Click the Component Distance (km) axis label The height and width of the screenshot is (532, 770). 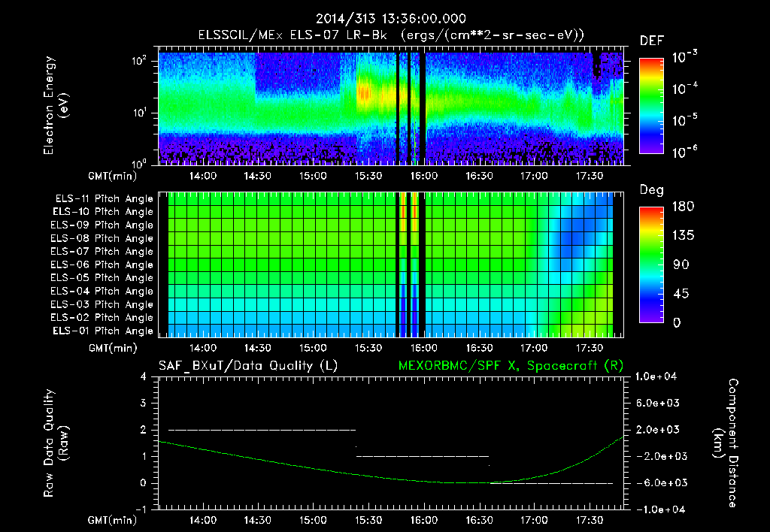[726, 443]
